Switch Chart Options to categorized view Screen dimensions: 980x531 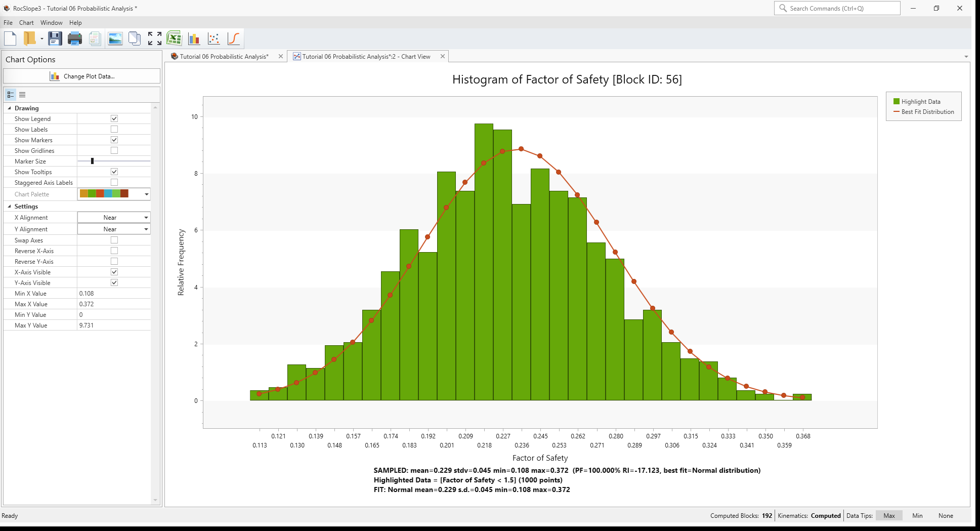11,95
